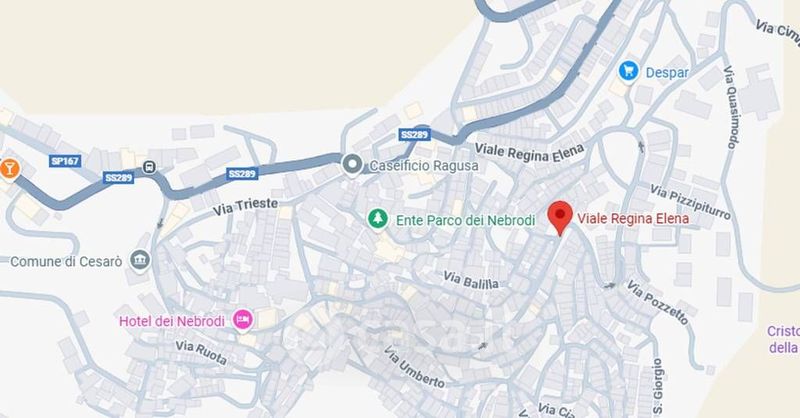800x418 pixels.
Task: Open the orange cocktail bar marker
Action: coord(9,168)
